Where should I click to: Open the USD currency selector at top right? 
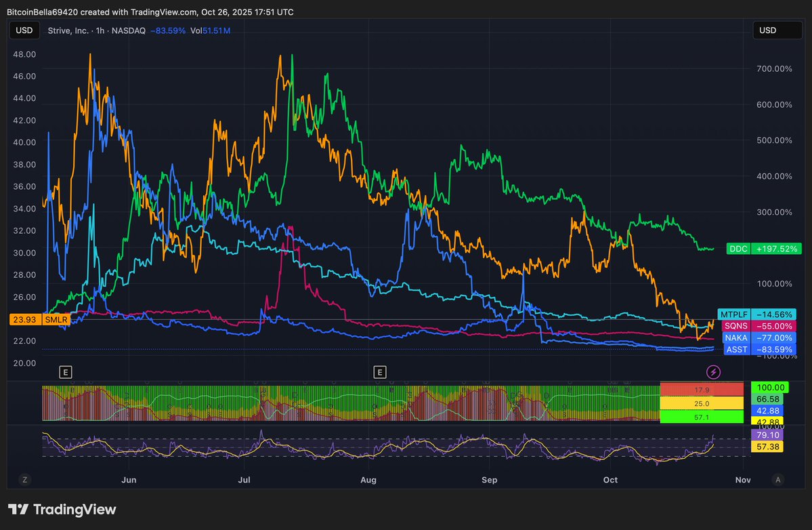point(777,30)
